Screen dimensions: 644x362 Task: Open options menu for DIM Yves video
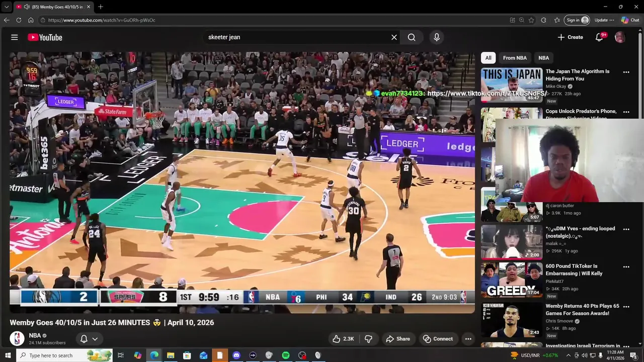(x=626, y=229)
